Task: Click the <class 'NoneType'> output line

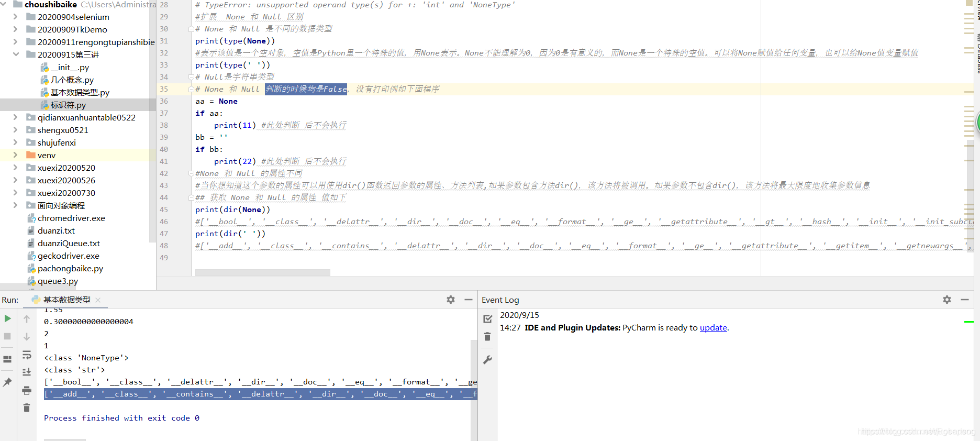Action: click(x=86, y=358)
